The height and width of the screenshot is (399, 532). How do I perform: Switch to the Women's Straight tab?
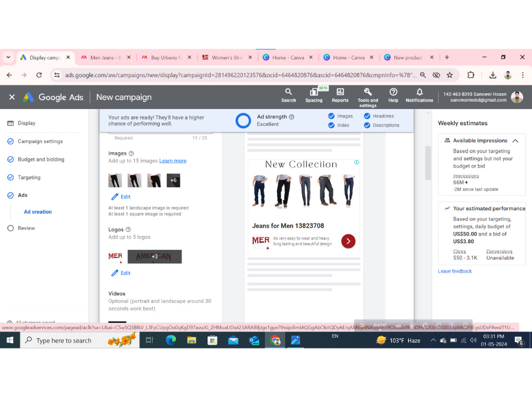pyautogui.click(x=227, y=57)
